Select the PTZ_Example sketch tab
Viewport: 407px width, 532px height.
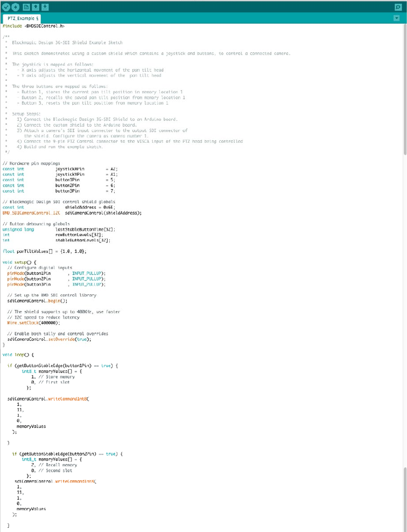pos(23,18)
